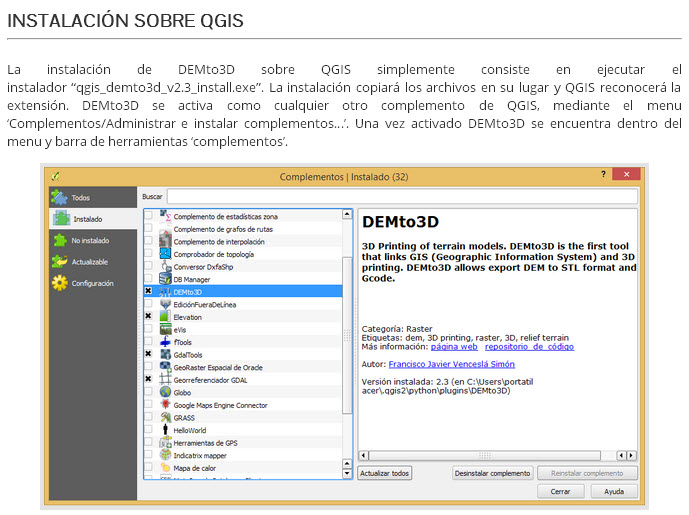Click the title bar help question mark

tap(603, 174)
